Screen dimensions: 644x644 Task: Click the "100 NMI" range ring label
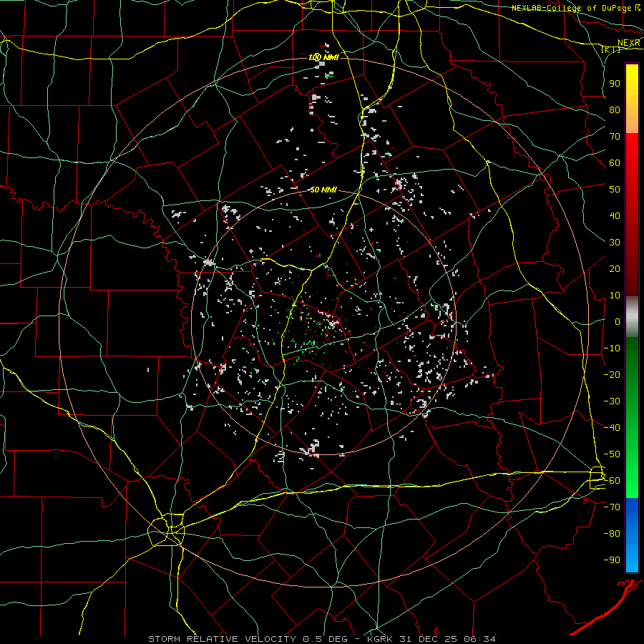323,57
